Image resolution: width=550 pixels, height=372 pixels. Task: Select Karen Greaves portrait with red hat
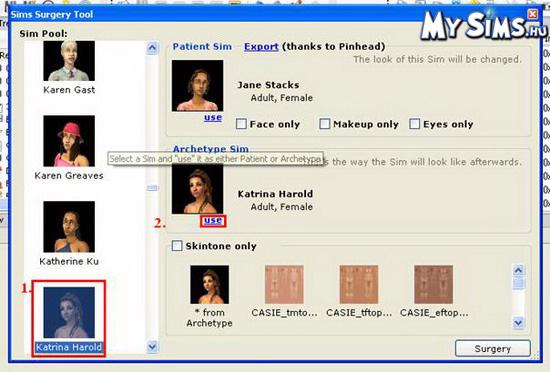[69, 141]
